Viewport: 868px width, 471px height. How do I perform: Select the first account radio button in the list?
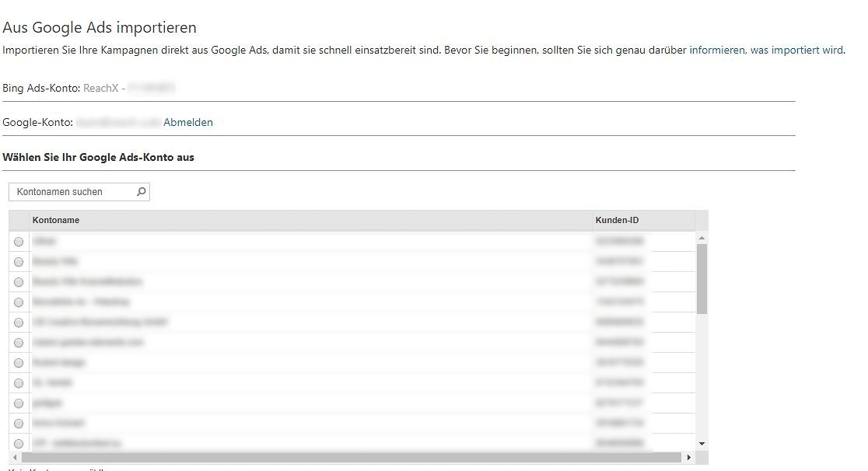pyautogui.click(x=19, y=242)
